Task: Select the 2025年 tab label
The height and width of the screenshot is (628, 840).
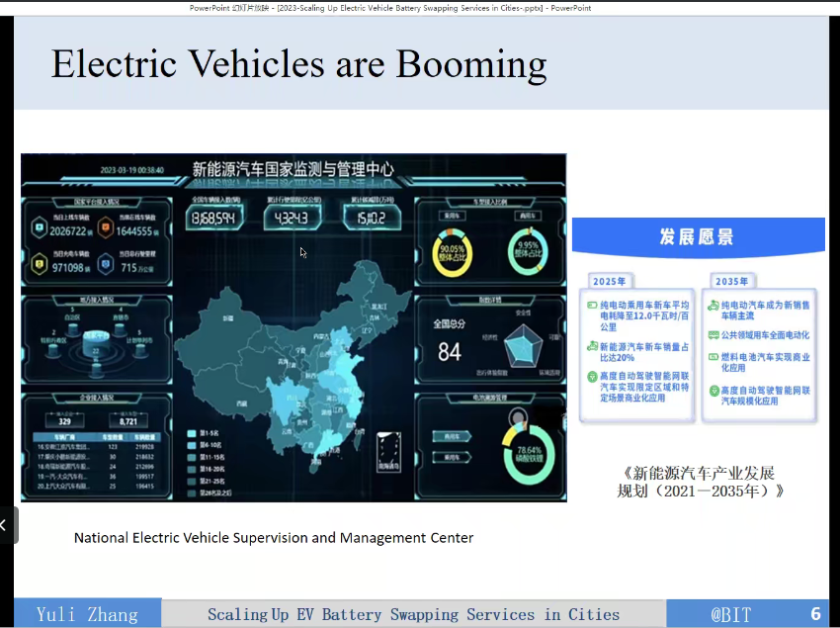Action: pyautogui.click(x=608, y=281)
